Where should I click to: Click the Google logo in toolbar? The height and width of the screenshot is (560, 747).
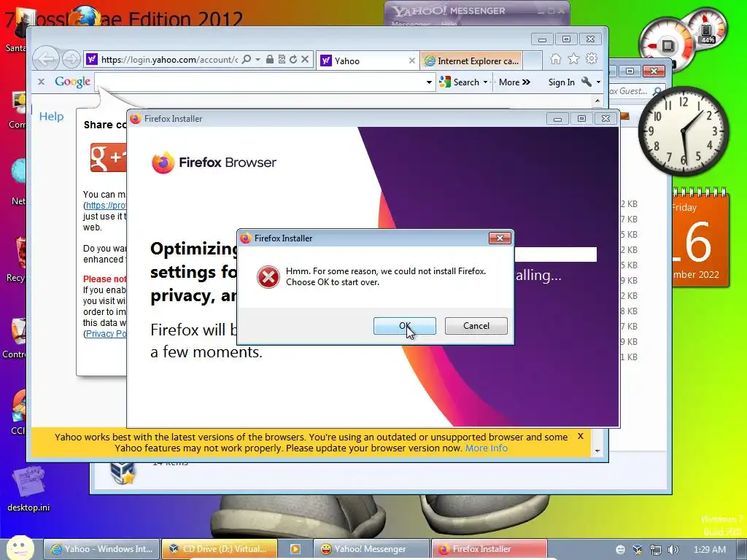pos(72,82)
